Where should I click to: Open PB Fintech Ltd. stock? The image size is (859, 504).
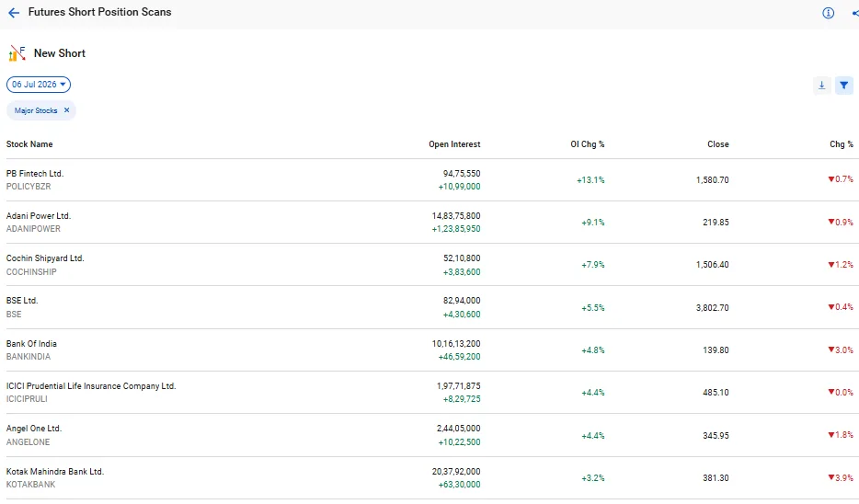[35, 173]
